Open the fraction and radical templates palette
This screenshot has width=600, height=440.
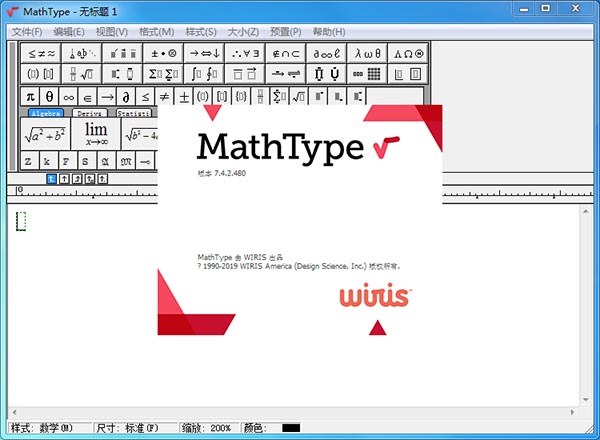click(x=79, y=74)
